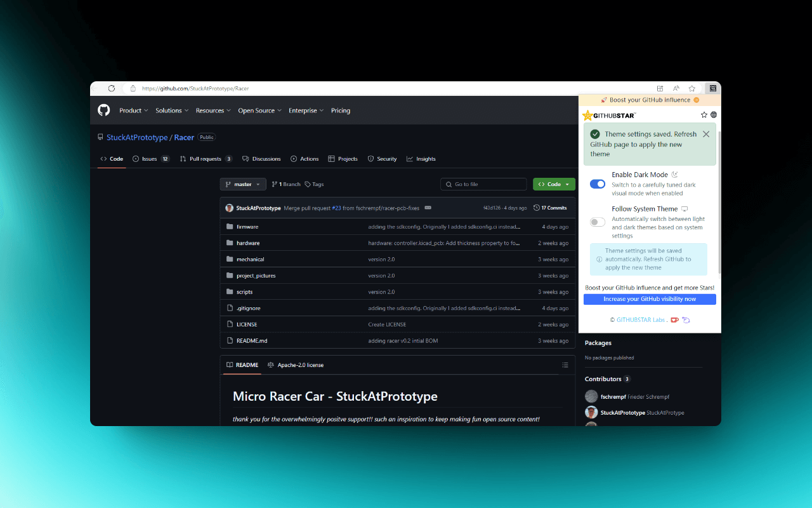Click the Boost your GitHub influence banner

coord(650,100)
